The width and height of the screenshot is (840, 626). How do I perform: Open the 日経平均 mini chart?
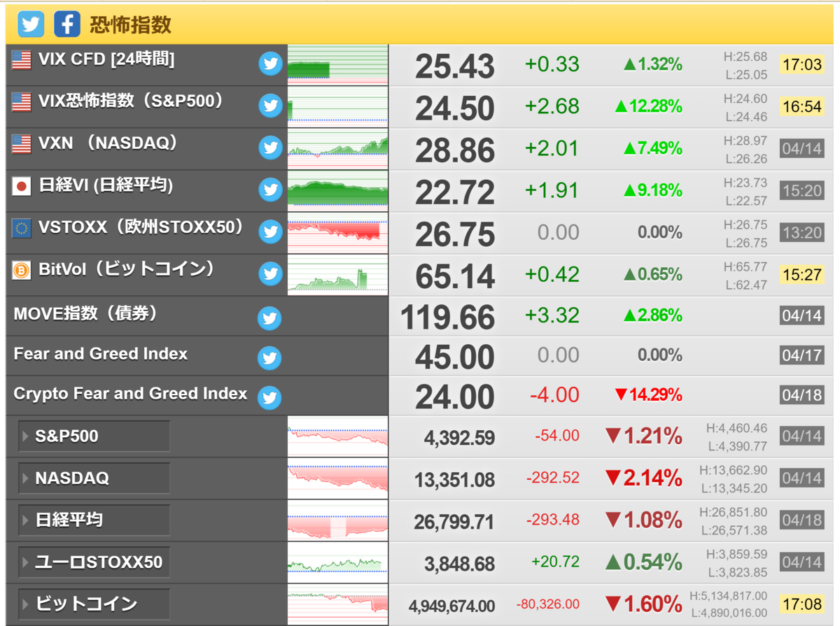pos(338,520)
